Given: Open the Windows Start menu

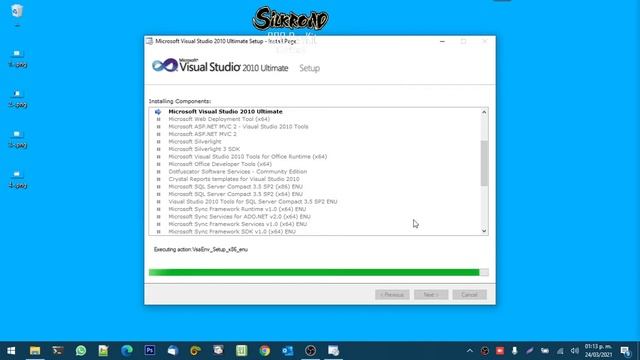Looking at the screenshot, I should (11, 351).
